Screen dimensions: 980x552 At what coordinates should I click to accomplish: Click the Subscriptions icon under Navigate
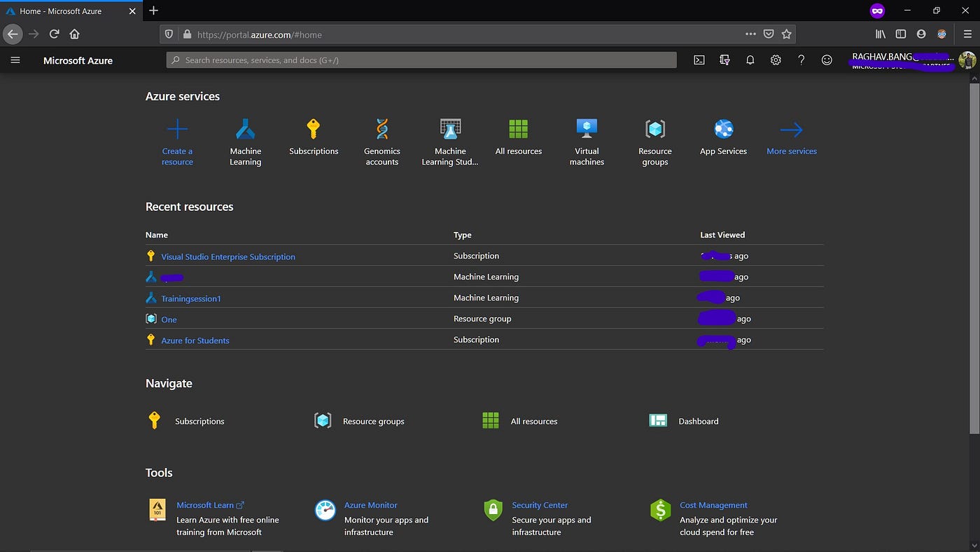[x=155, y=420]
